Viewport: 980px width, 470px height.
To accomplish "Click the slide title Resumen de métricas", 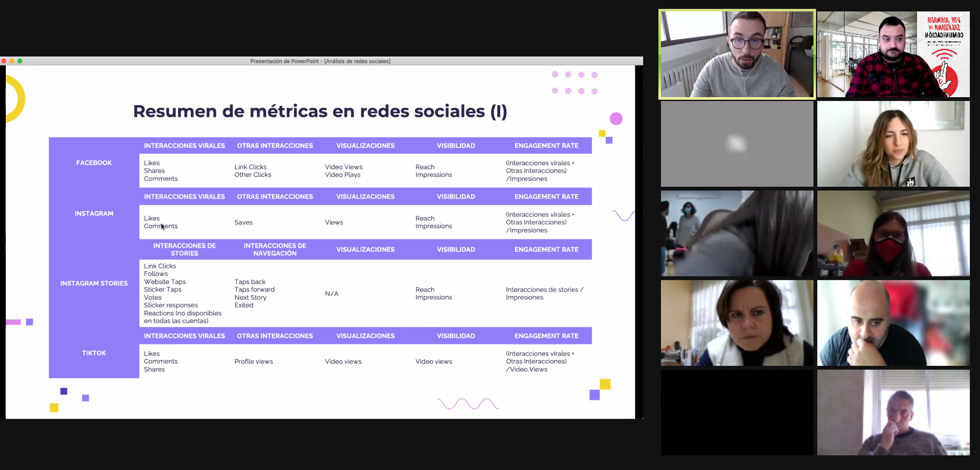I will tap(320, 111).
